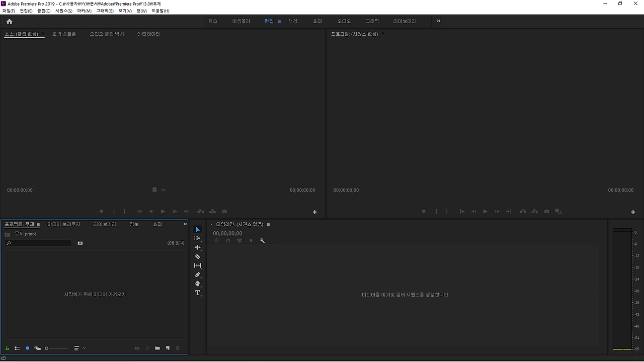Switch project panel to list view
The width and height of the screenshot is (644, 362).
[x=17, y=348]
